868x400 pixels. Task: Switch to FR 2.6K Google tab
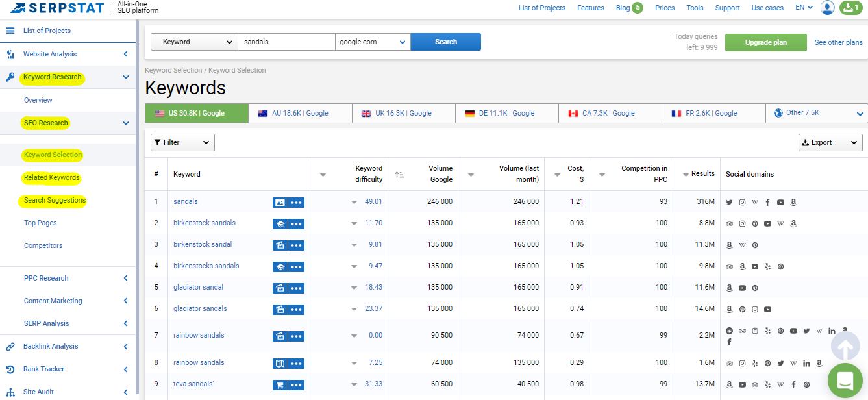pyautogui.click(x=713, y=113)
